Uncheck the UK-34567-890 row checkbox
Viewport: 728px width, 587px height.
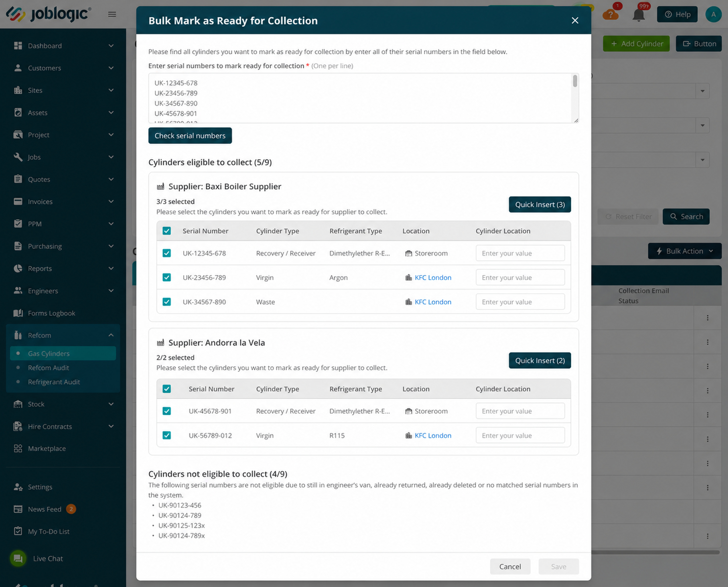167,302
